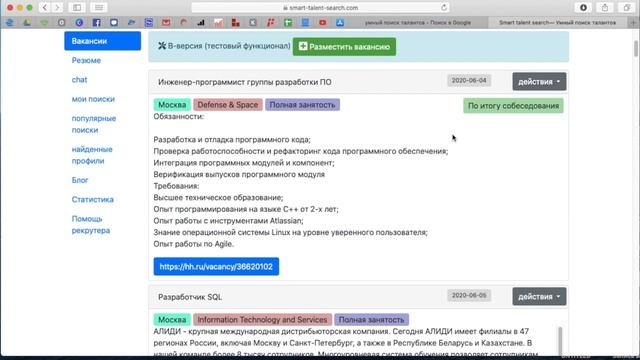Open the hh.ru/vacancy/36620102 link

tap(216, 267)
